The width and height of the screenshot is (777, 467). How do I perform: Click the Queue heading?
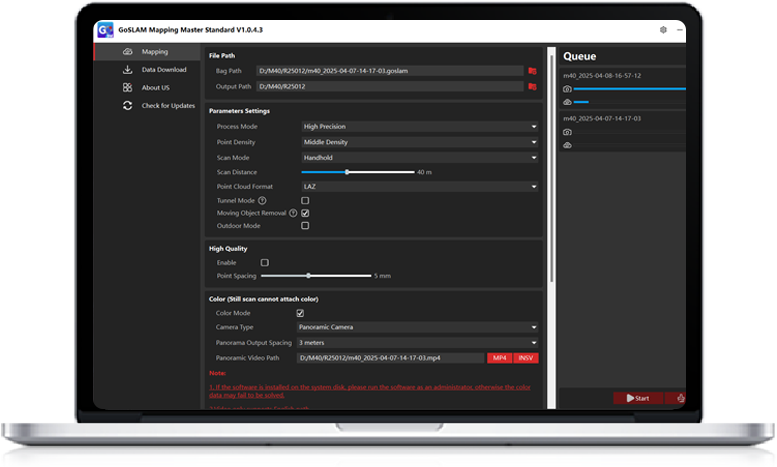[x=579, y=56]
